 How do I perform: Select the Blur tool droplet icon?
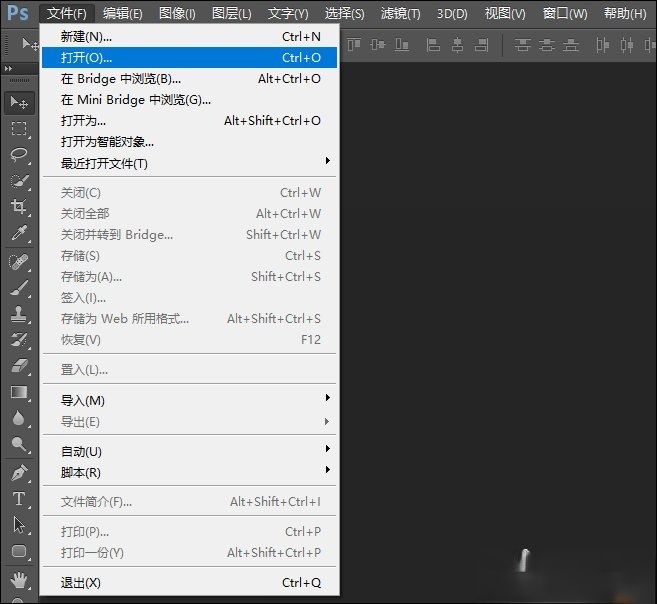[x=19, y=418]
